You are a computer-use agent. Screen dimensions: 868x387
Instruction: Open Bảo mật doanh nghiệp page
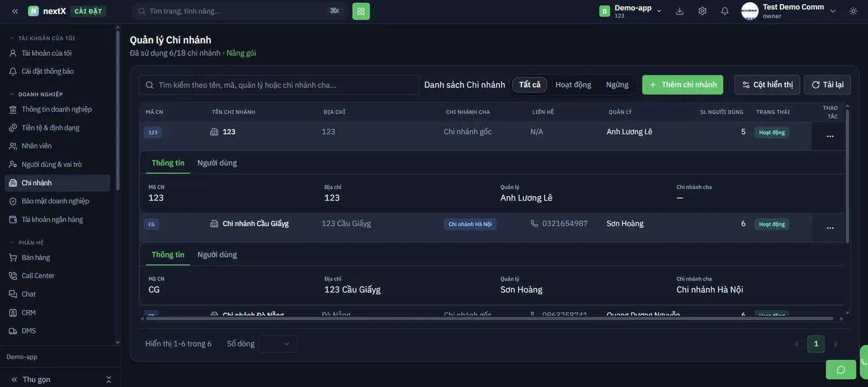coord(57,201)
